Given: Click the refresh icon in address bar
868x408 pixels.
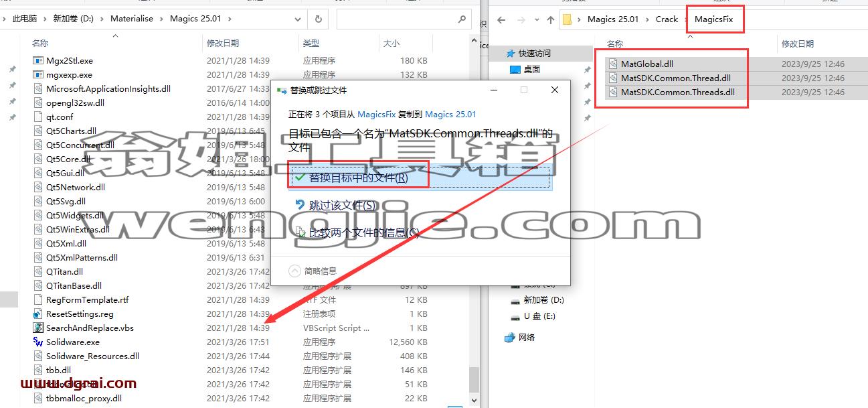Looking at the screenshot, I should [x=319, y=19].
